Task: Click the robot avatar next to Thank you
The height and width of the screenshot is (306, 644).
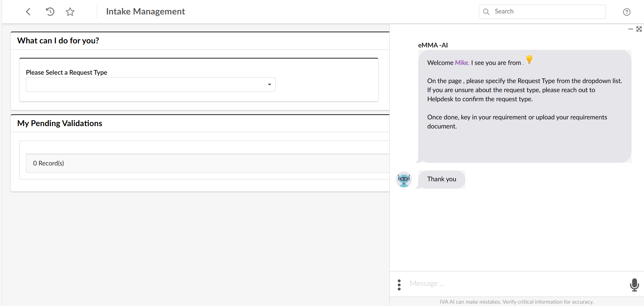Action: click(404, 179)
